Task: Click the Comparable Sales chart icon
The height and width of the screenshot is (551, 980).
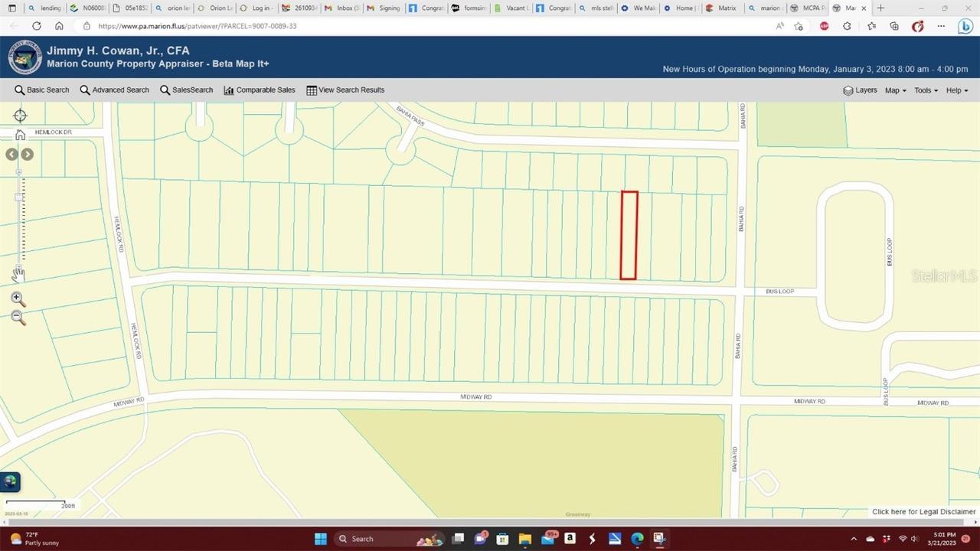Action: click(228, 90)
